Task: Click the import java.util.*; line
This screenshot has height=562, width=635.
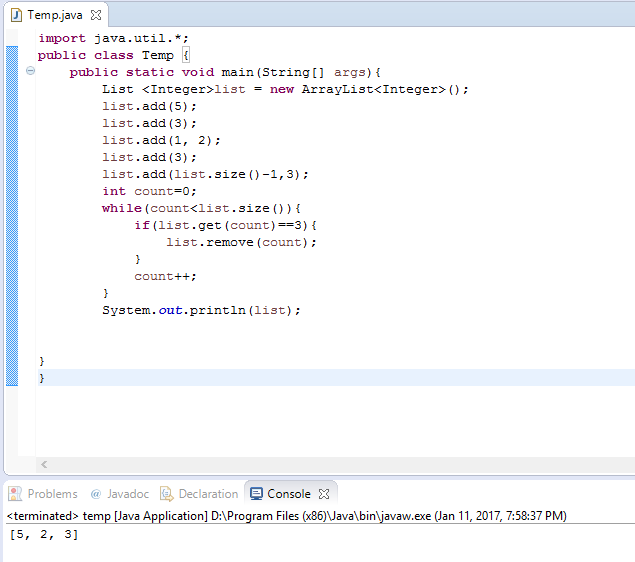Action: [x=113, y=38]
